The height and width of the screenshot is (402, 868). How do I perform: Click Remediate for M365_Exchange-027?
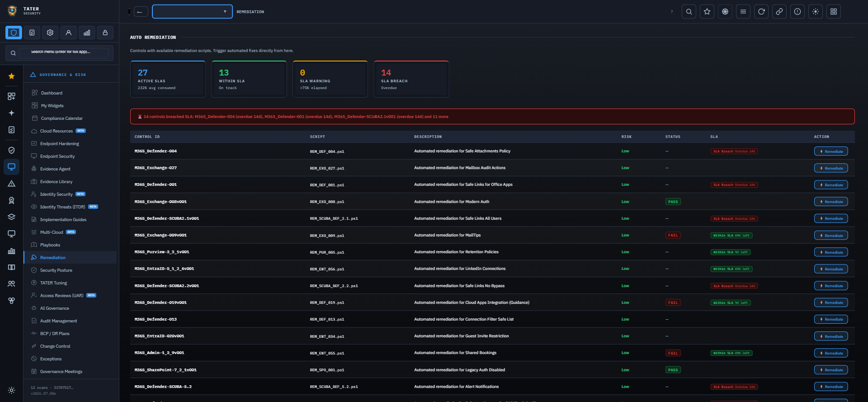pyautogui.click(x=831, y=168)
